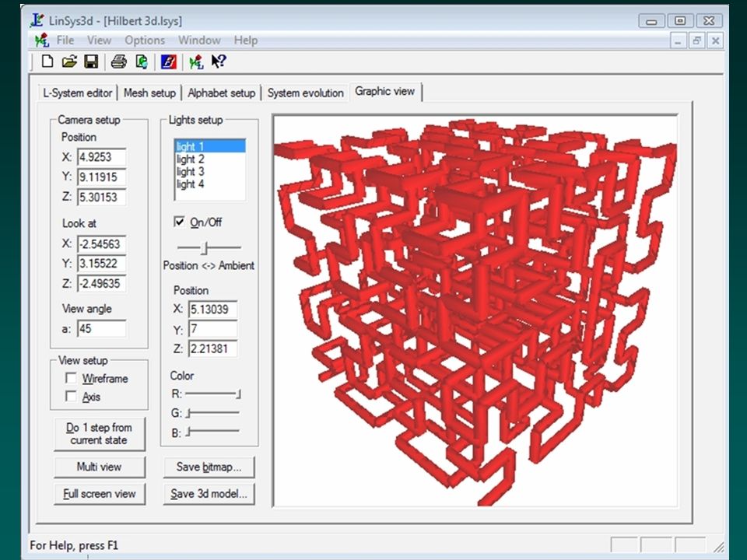Select light 4 in the lights list

[210, 184]
